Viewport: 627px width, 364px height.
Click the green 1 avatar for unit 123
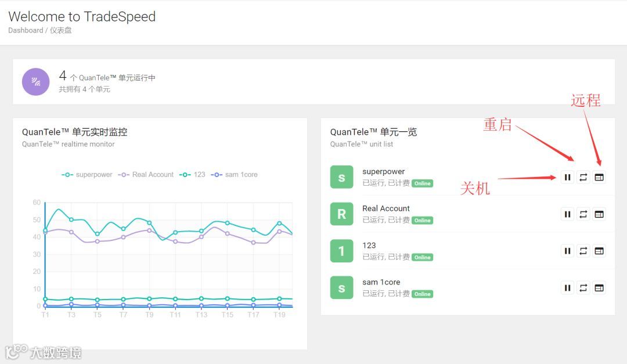click(x=341, y=251)
